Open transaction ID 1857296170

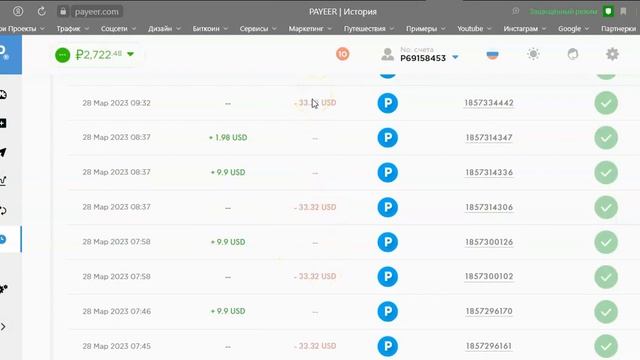coord(489,311)
